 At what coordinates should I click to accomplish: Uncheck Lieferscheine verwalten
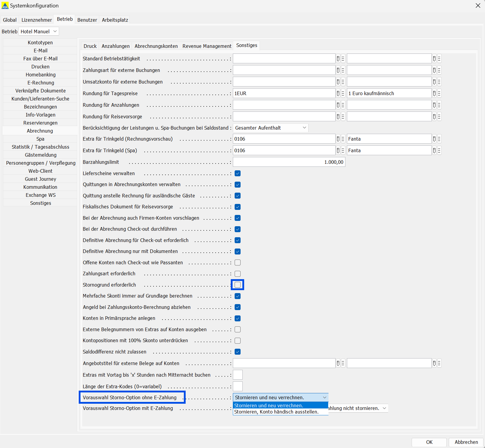coord(238,173)
